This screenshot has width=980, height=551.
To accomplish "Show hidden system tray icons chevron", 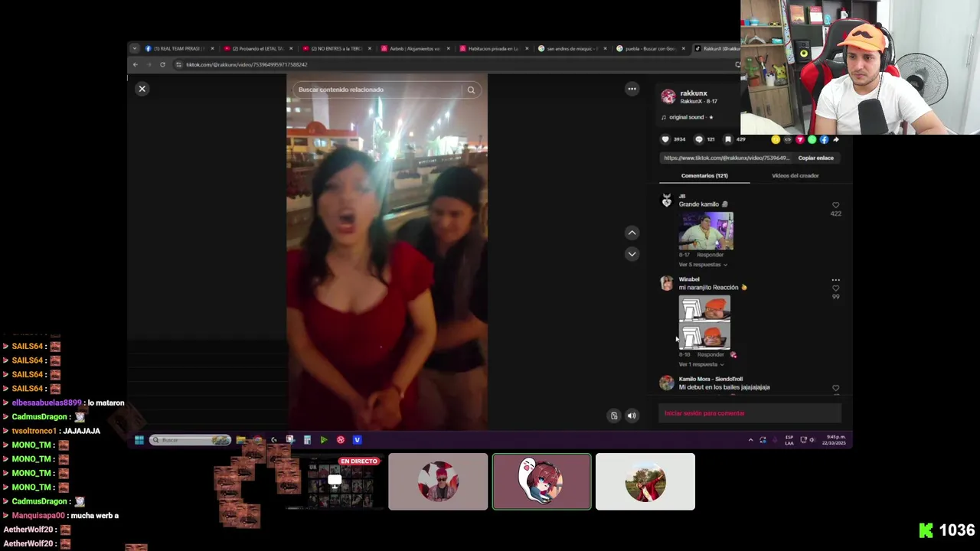I will 750,440.
